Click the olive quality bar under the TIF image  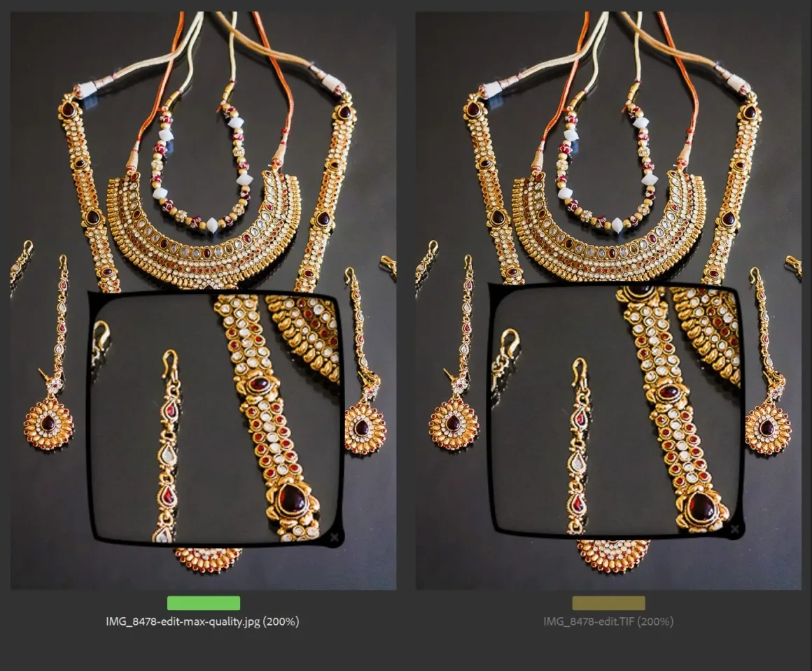(608, 603)
